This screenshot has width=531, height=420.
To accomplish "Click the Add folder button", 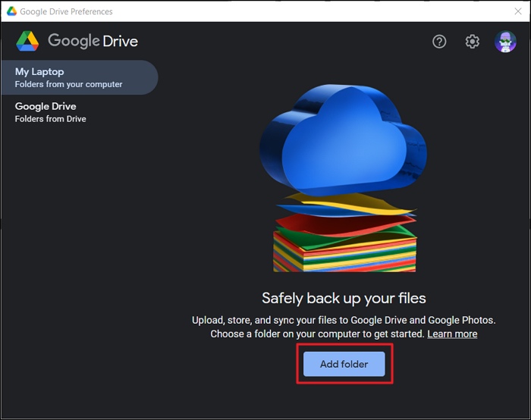I will coord(344,364).
